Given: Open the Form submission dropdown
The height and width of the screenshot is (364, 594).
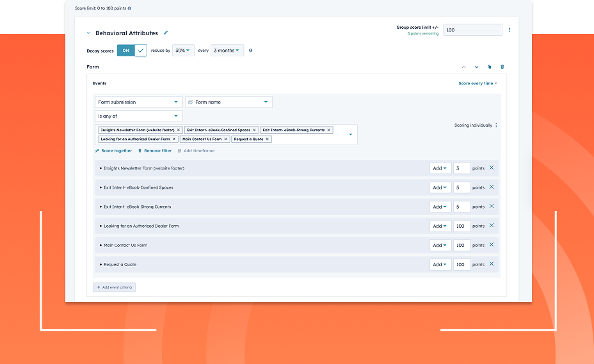Looking at the screenshot, I should coord(139,102).
